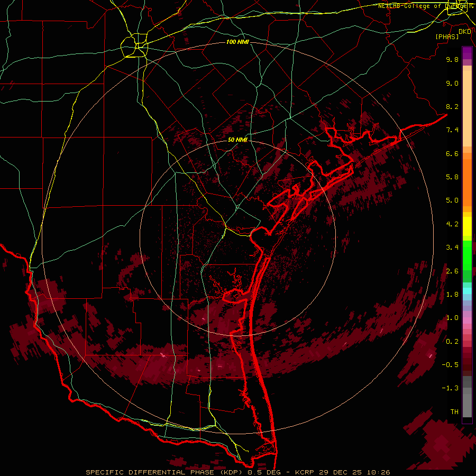Click the purple top segment of the color bar
The height and width of the screenshot is (476, 476).
point(467,53)
